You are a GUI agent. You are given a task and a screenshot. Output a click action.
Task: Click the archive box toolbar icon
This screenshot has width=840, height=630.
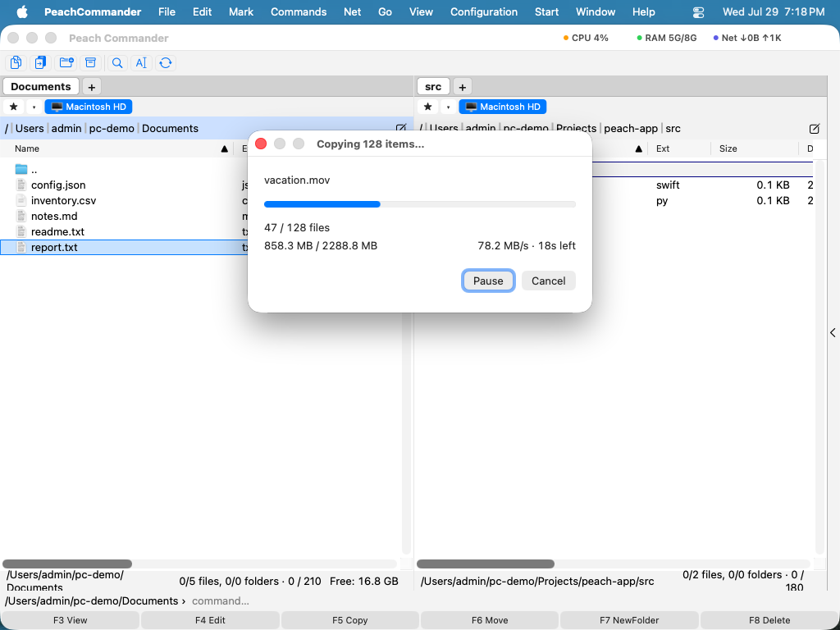click(x=90, y=62)
